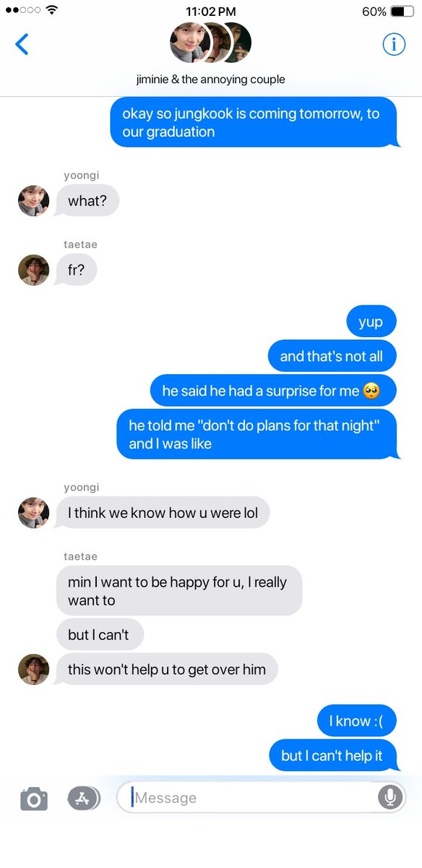Open conversation details info icon
The height and width of the screenshot is (868, 422).
(x=394, y=44)
